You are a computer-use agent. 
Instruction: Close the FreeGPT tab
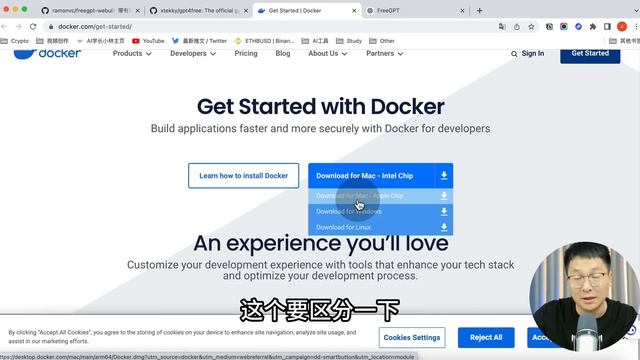click(x=462, y=11)
